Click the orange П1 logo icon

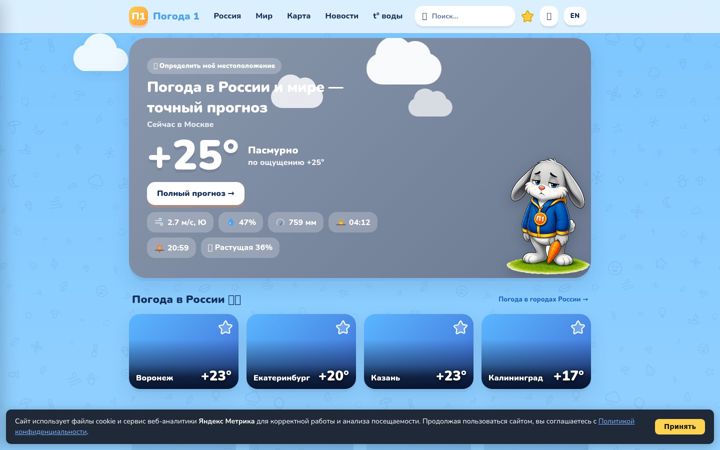pyautogui.click(x=138, y=17)
